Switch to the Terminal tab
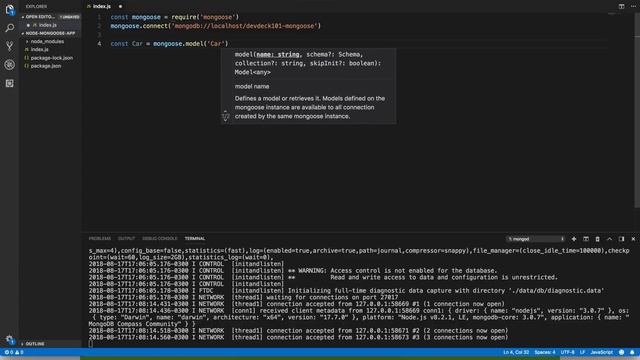Image resolution: width=640 pixels, height=360 pixels. point(195,238)
